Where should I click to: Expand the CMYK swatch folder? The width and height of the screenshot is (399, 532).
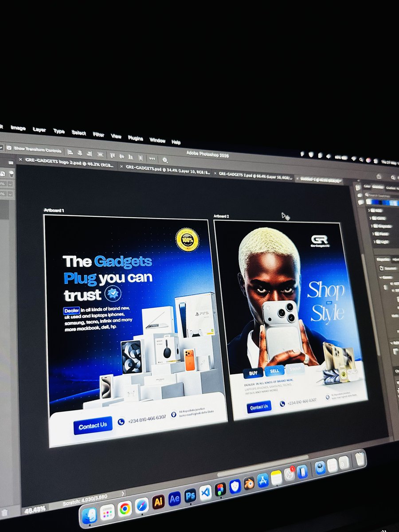371,218
